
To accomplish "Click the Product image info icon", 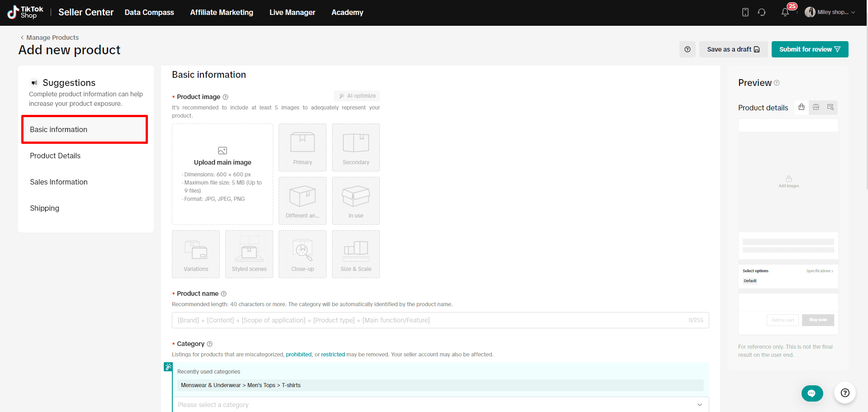I will click(x=226, y=97).
